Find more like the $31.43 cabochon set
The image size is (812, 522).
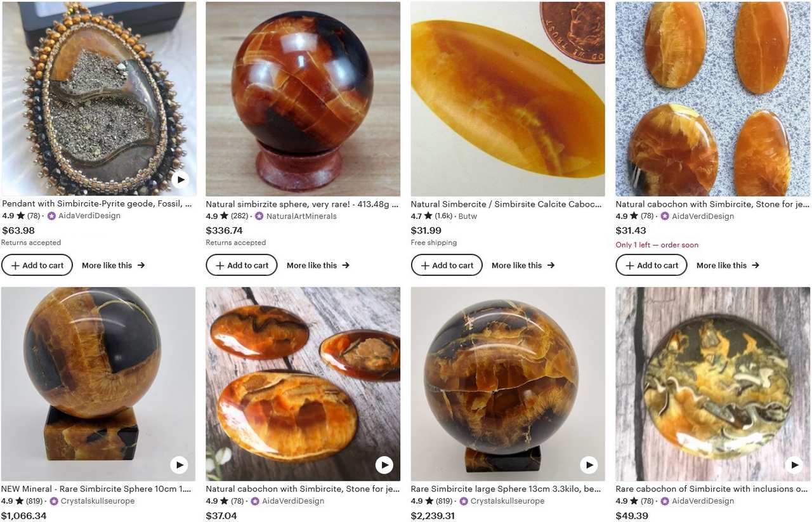[728, 265]
